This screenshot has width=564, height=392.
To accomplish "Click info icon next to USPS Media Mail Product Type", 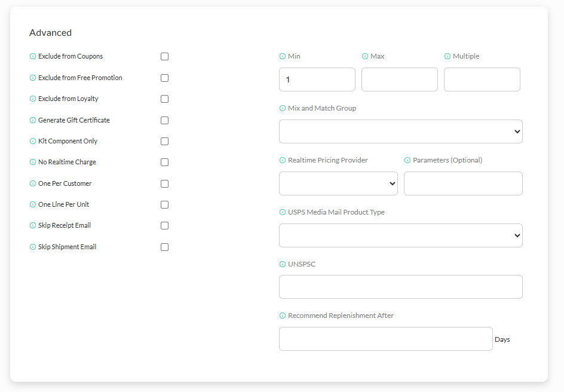I will pos(283,212).
